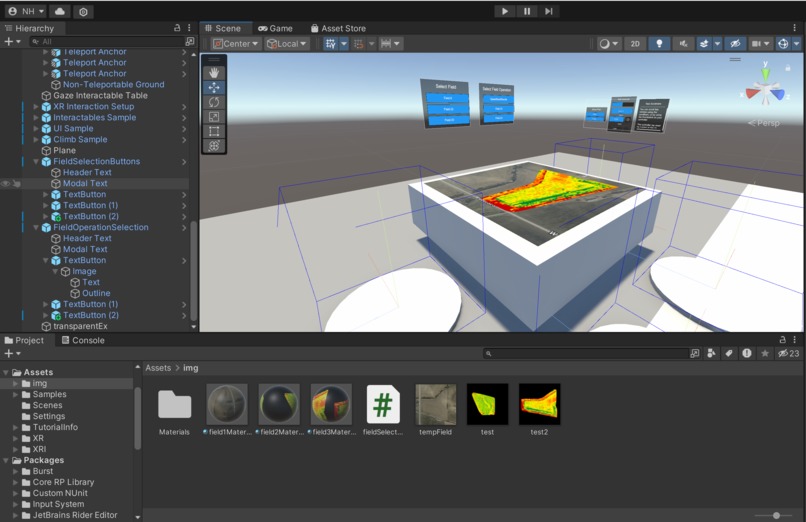Image resolution: width=806 pixels, height=522 pixels.
Task: Click the orientation gizmo's Y axis
Action: click(x=765, y=73)
